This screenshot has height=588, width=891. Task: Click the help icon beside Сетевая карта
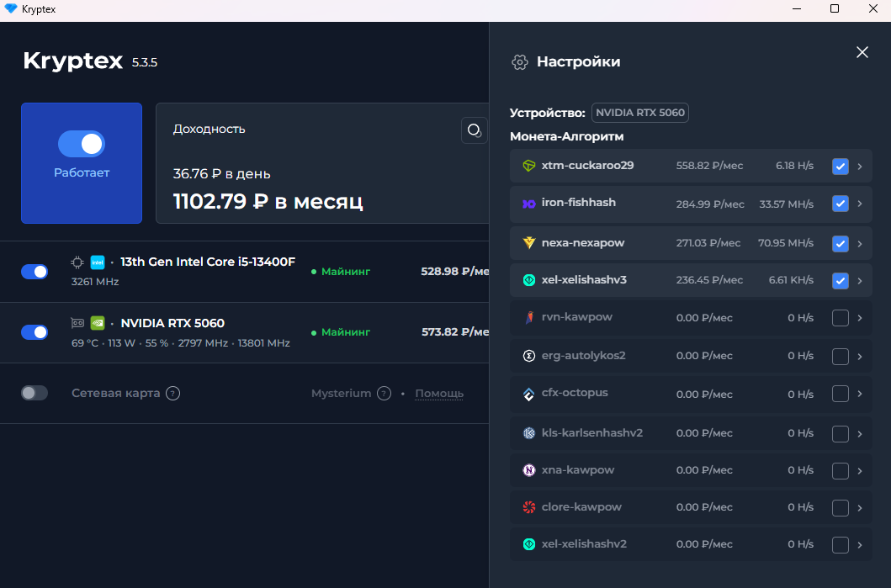click(x=172, y=393)
